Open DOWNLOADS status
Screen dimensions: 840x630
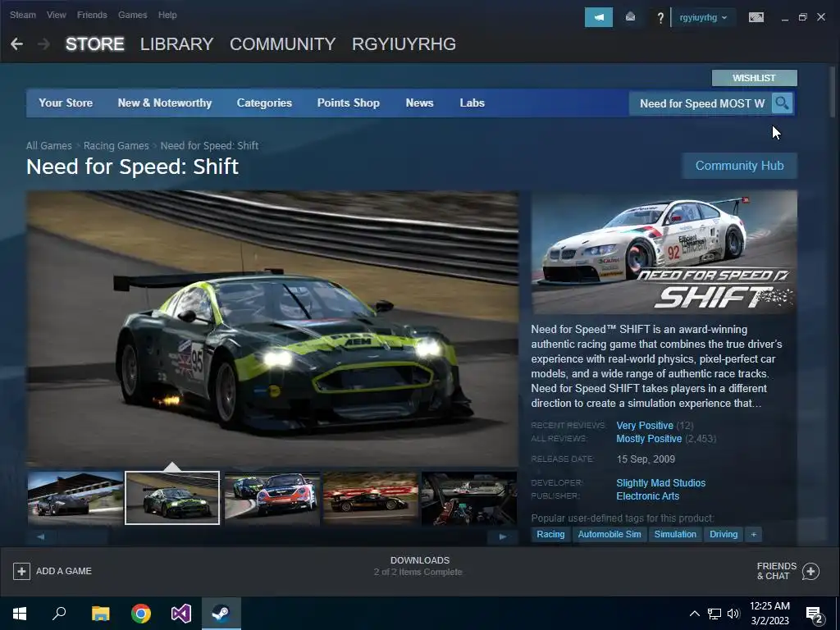tap(419, 566)
